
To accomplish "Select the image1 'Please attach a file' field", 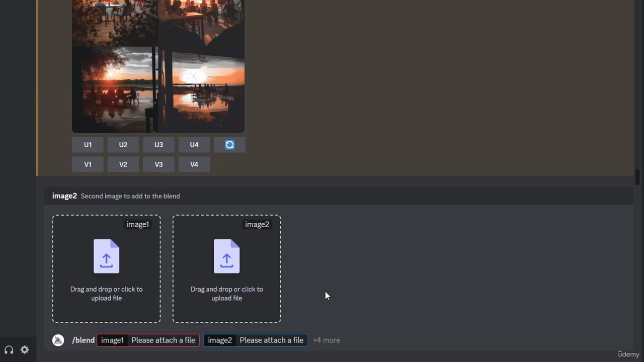I will point(148,340).
